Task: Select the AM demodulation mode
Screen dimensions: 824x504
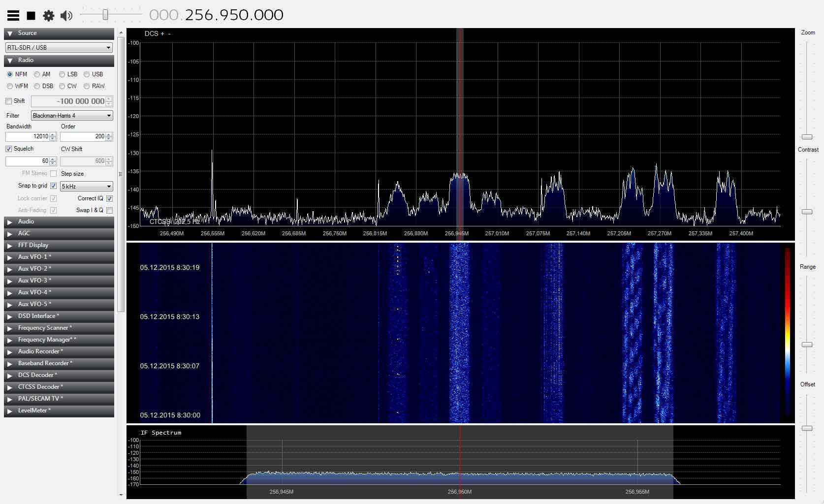Action: click(x=37, y=74)
